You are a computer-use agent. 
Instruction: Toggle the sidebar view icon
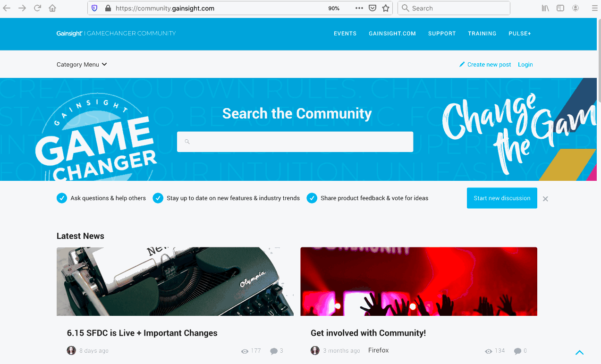pyautogui.click(x=560, y=8)
